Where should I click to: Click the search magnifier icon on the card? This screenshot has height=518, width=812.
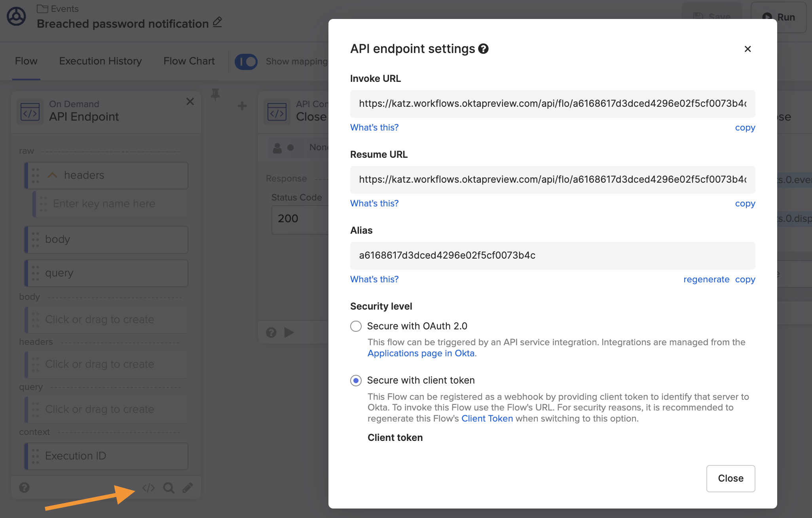tap(169, 488)
